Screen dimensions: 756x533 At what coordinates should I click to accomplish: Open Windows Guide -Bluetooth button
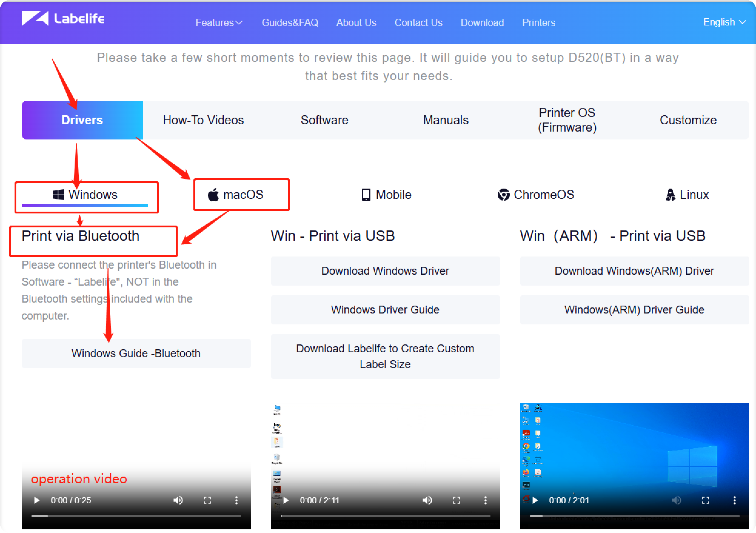point(136,354)
